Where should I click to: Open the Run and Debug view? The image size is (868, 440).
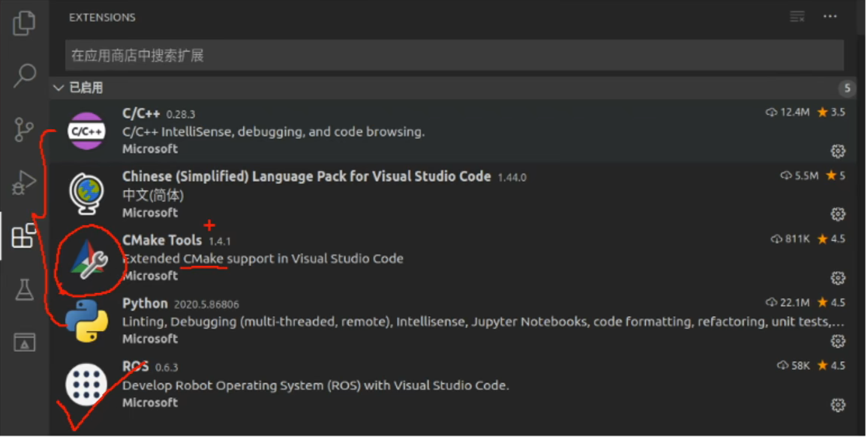pos(24,182)
